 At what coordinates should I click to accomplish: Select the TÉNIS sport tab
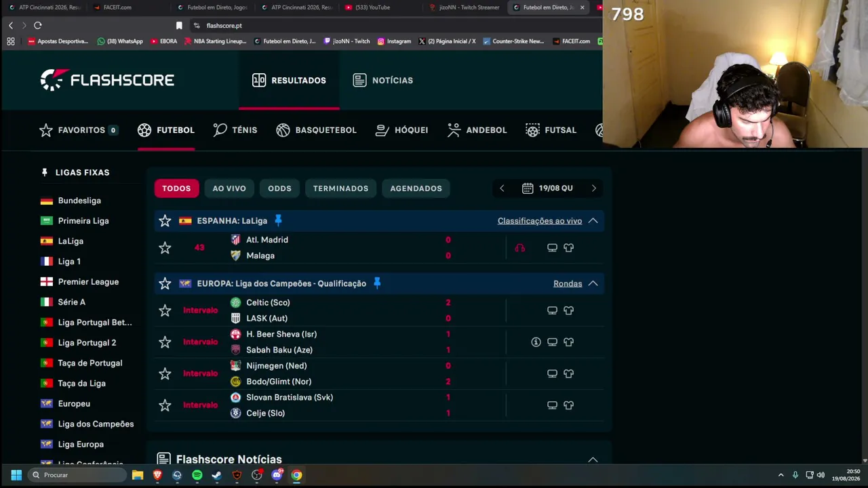(235, 130)
